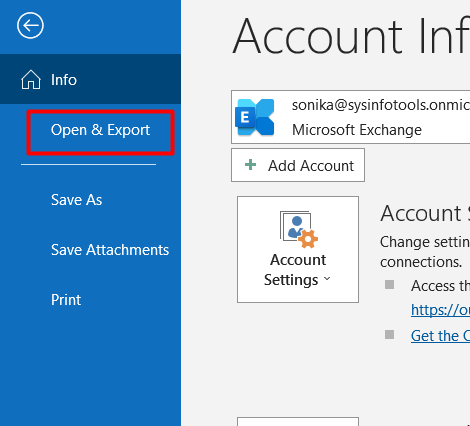Viewport: 470px width, 426px height.
Task: Select the Info menu item
Action: [x=90, y=79]
